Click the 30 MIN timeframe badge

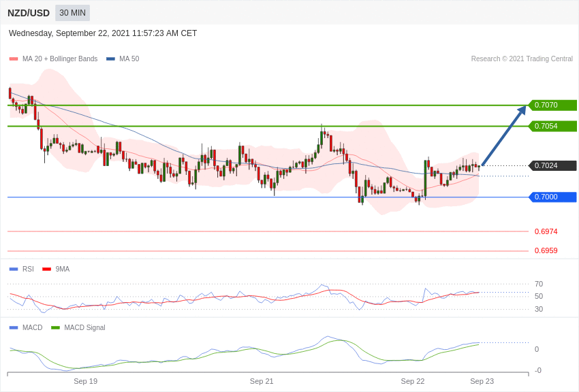72,13
